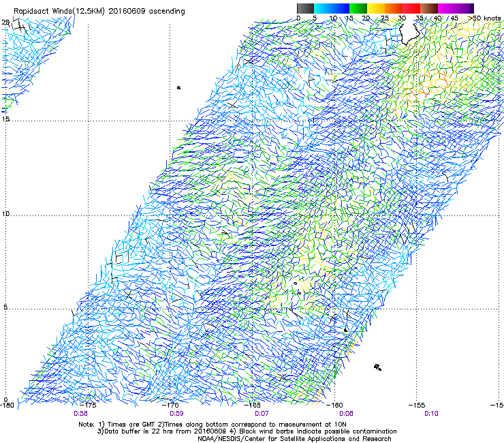Click the green 15-20 knots color segment

[358, 8]
